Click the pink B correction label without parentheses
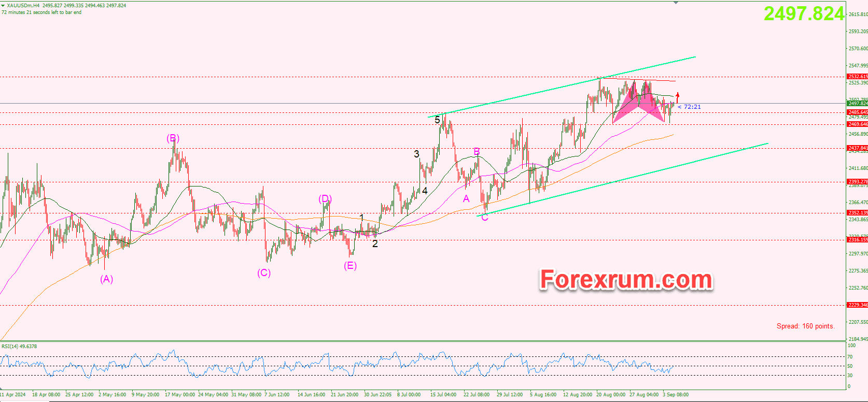This screenshot has height=402, width=868. coord(477,152)
